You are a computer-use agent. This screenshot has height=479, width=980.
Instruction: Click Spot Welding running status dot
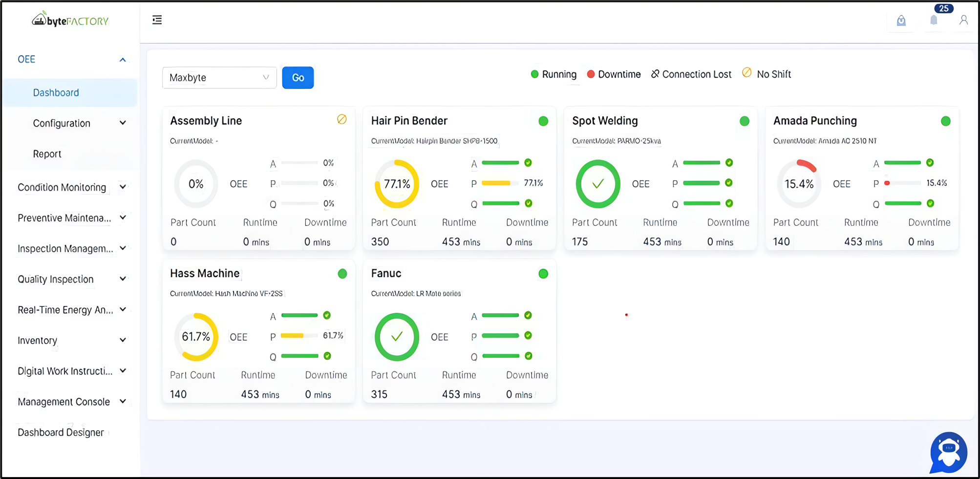tap(745, 121)
